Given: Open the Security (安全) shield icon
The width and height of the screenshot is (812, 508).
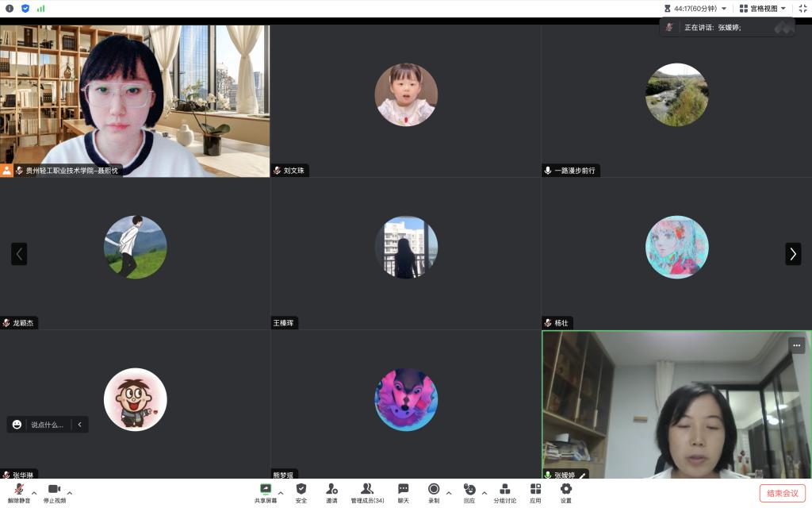Looking at the screenshot, I should click(301, 489).
